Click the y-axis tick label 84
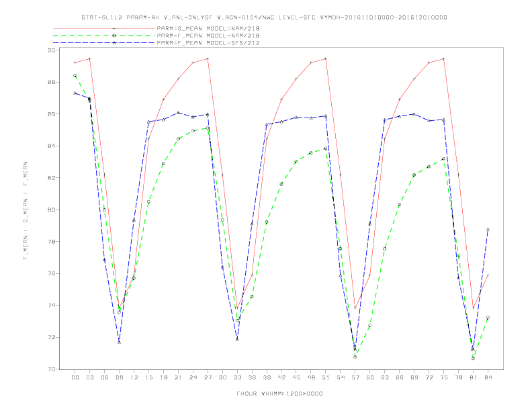532x411 pixels. pyautogui.click(x=51, y=146)
